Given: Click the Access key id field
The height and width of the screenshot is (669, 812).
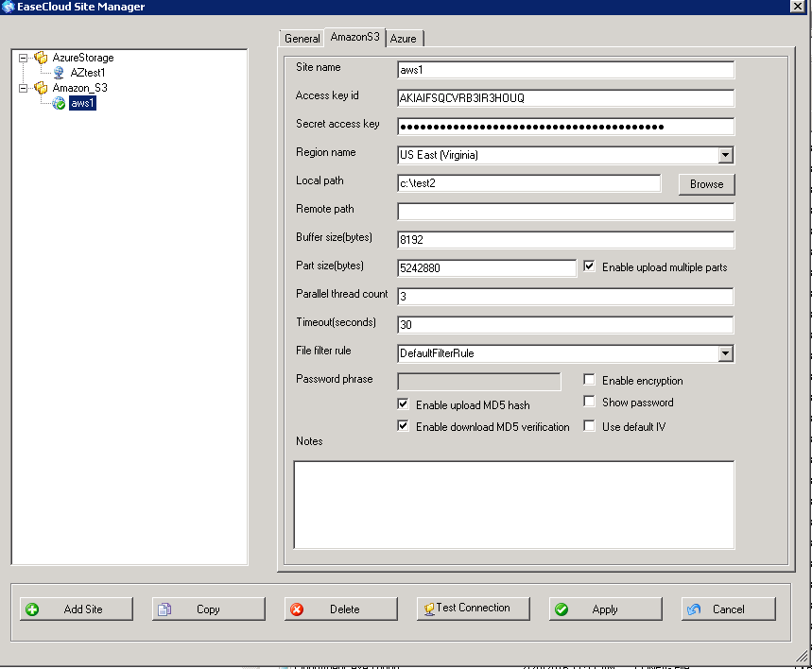Looking at the screenshot, I should tap(565, 98).
